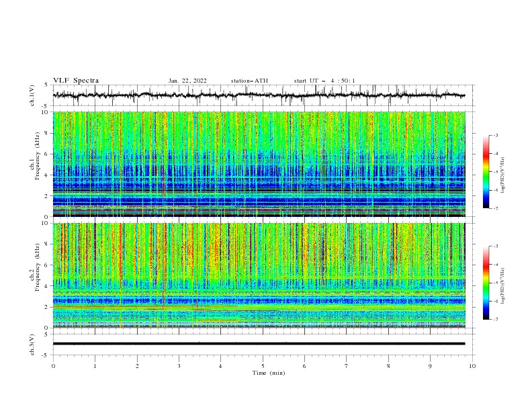This screenshot has height=411, width=532.
Task: Click the time-axis tick label "9"
Action: click(430, 366)
